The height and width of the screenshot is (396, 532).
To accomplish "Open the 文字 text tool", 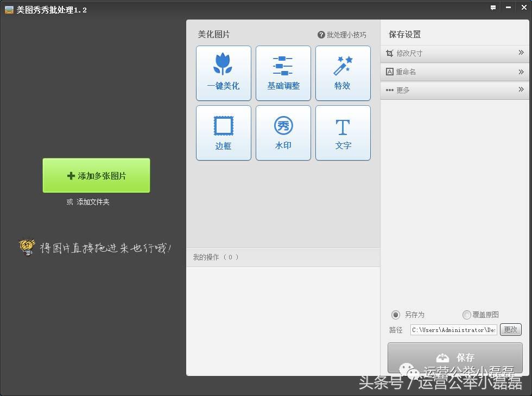I will pyautogui.click(x=343, y=133).
